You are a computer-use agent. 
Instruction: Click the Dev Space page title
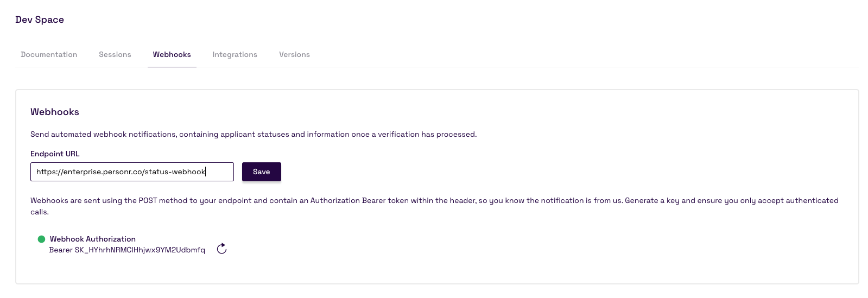[40, 20]
